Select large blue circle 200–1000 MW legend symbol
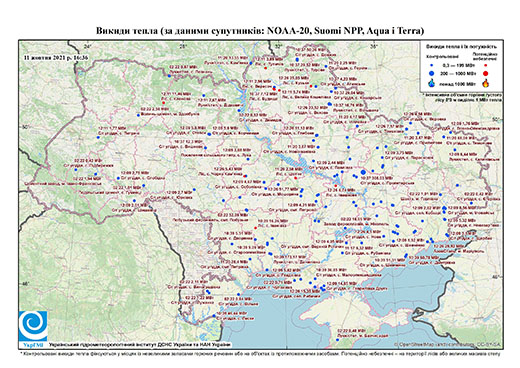This screenshot has width=520, height=368. point(432,73)
